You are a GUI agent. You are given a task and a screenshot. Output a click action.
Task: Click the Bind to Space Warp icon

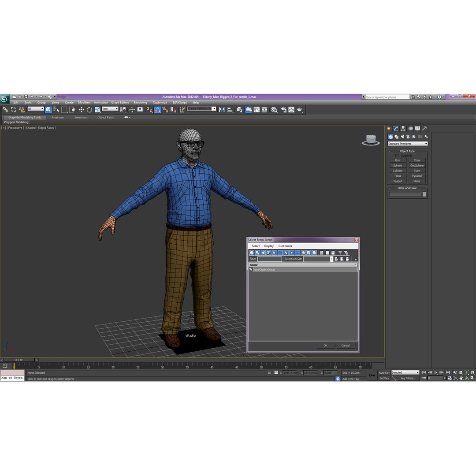[22, 110]
